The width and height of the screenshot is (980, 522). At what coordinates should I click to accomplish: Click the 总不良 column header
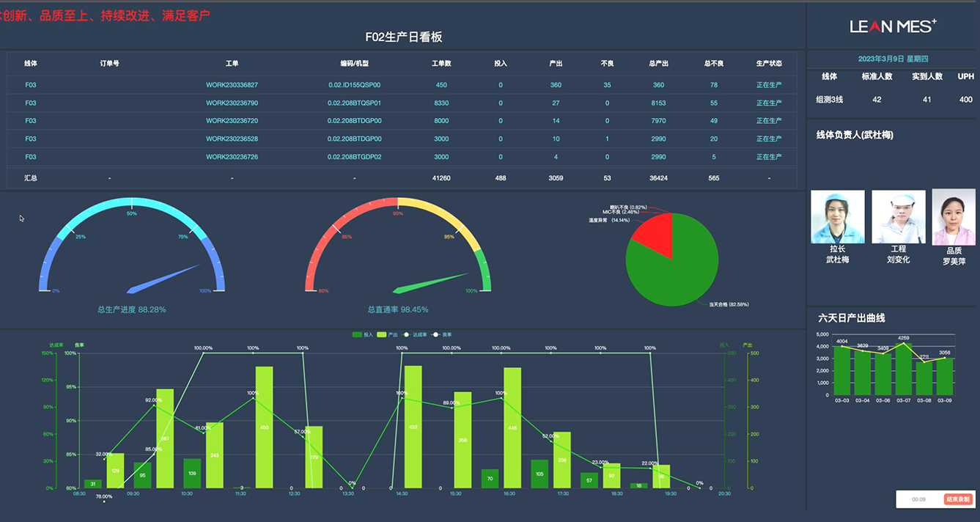714,64
